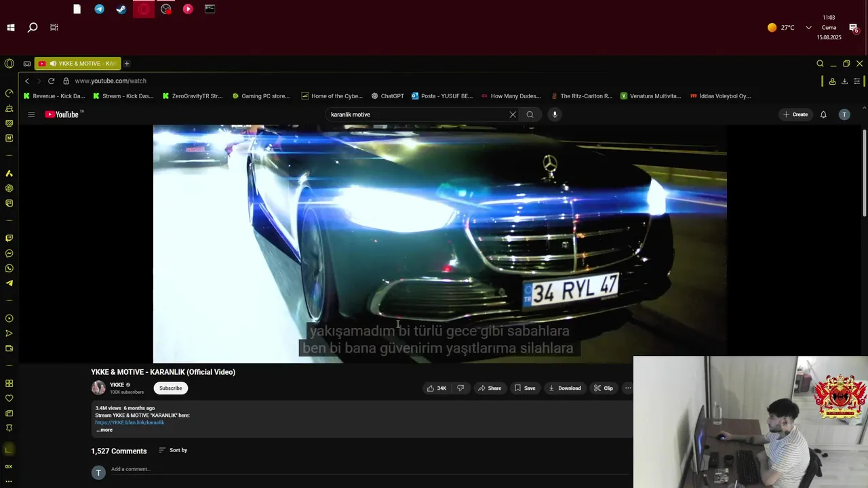Open GX Control speedometer in sidebar
The height and width of the screenshot is (488, 868).
pos(9,94)
